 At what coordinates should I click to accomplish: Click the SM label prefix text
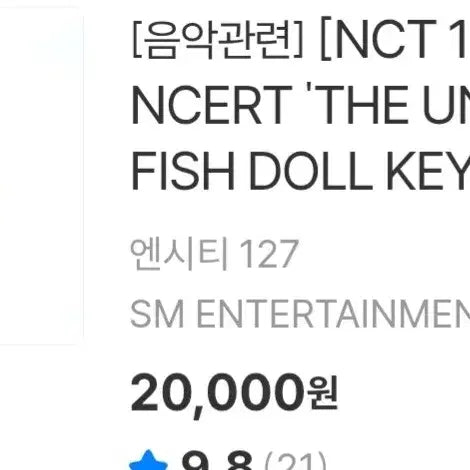[x=157, y=314]
